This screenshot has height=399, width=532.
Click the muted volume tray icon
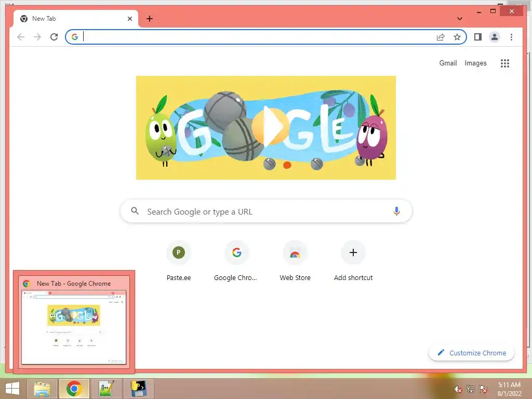click(x=458, y=389)
